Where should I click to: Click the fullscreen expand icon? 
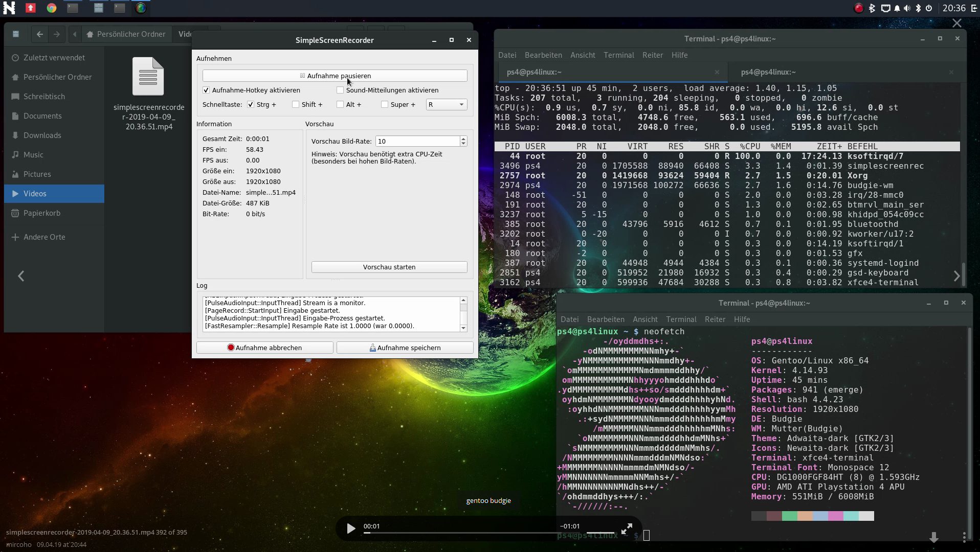click(627, 528)
